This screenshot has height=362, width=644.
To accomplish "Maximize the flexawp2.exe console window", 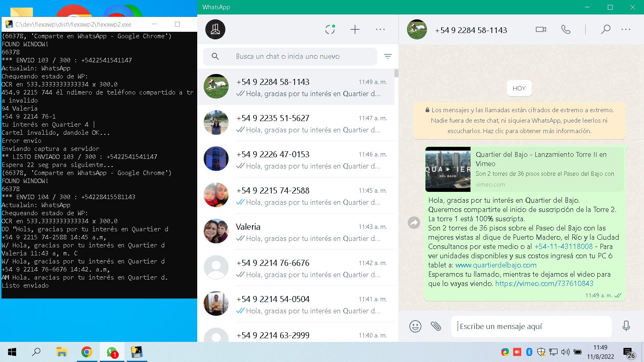I will click(x=178, y=24).
